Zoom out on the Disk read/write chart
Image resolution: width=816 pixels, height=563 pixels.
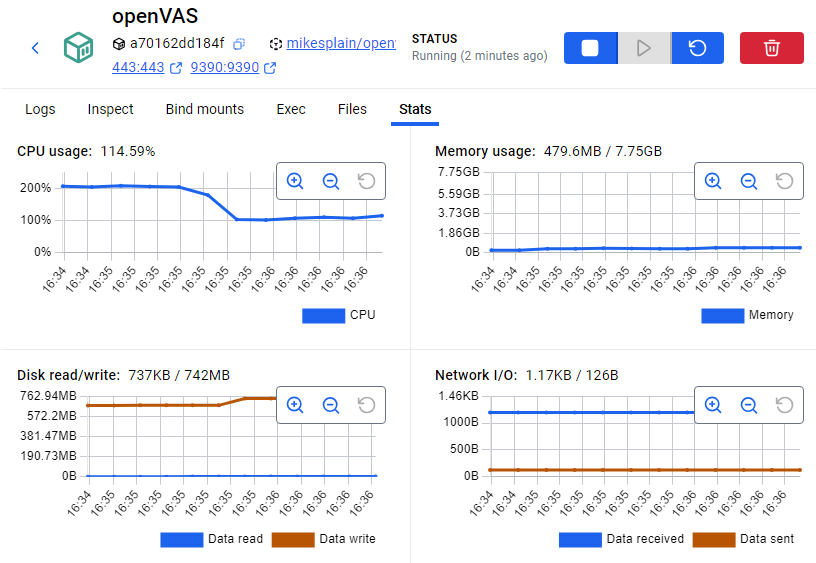point(331,405)
